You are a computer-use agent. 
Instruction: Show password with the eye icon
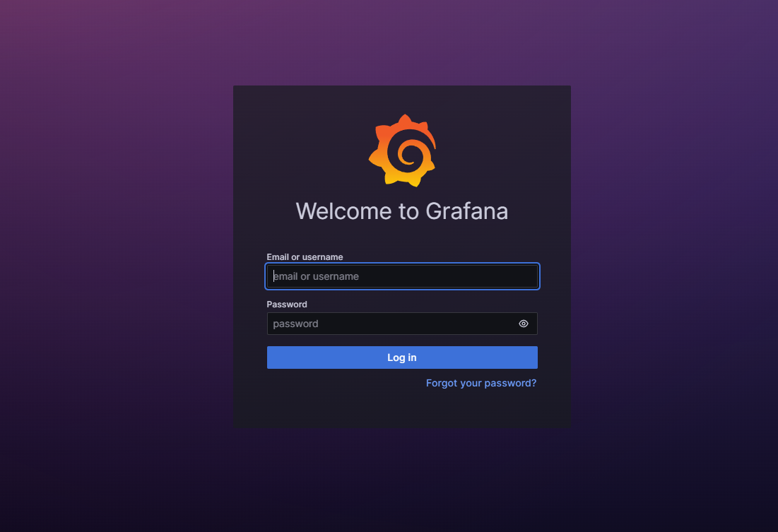pos(524,324)
